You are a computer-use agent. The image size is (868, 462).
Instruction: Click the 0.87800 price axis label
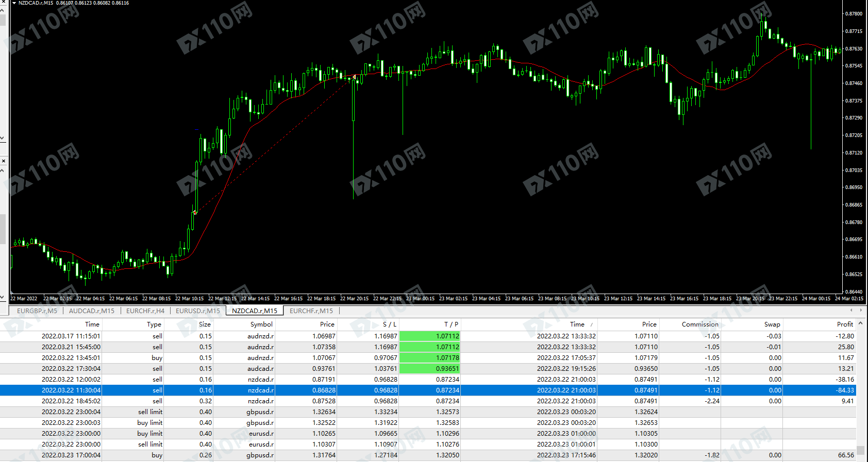click(854, 14)
